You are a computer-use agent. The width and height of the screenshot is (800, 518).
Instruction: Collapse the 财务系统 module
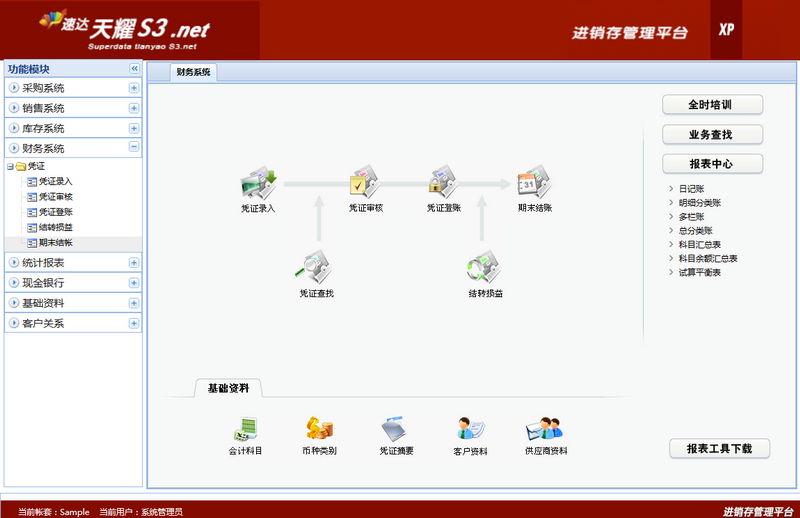click(x=133, y=148)
